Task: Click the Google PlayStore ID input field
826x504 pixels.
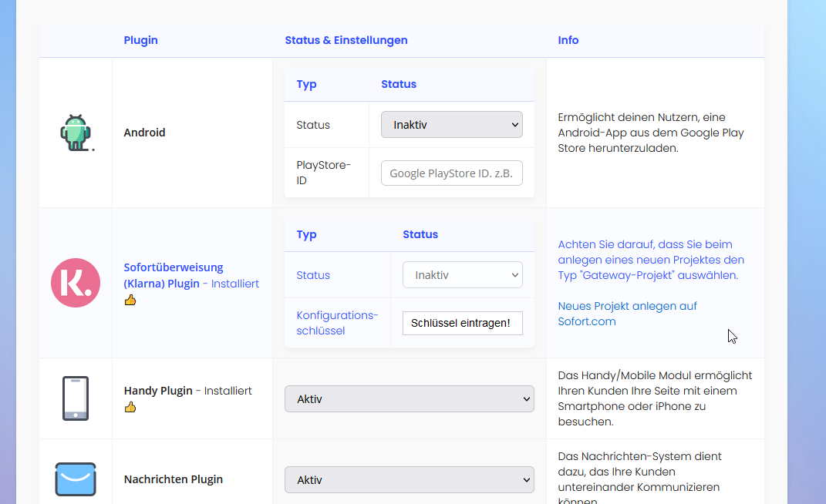Action: (x=451, y=173)
